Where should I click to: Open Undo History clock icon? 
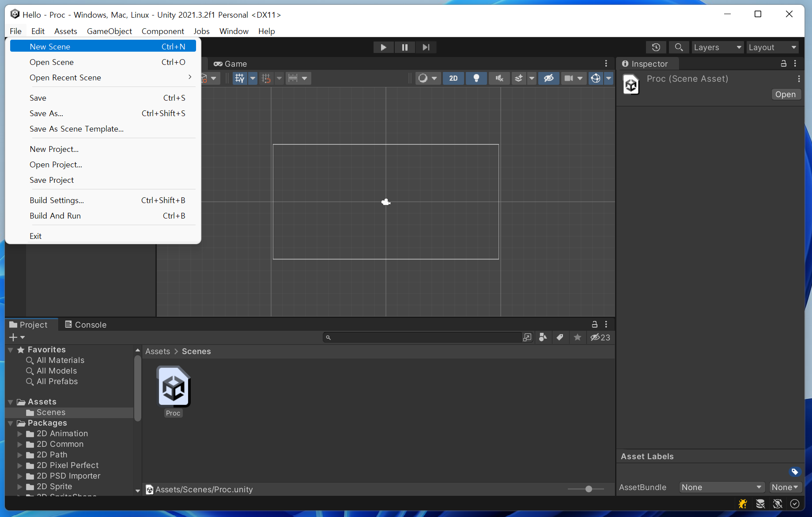click(x=656, y=47)
